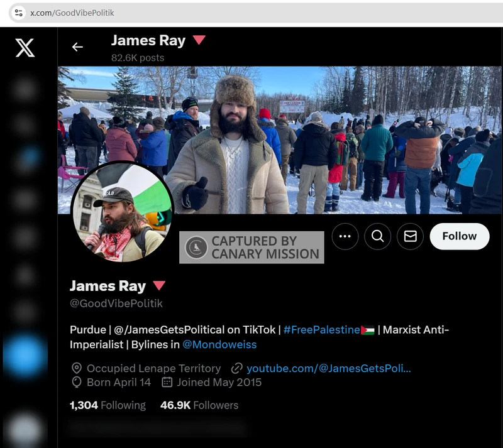Click the link chain icon beside the YouTube URL

coord(237,368)
